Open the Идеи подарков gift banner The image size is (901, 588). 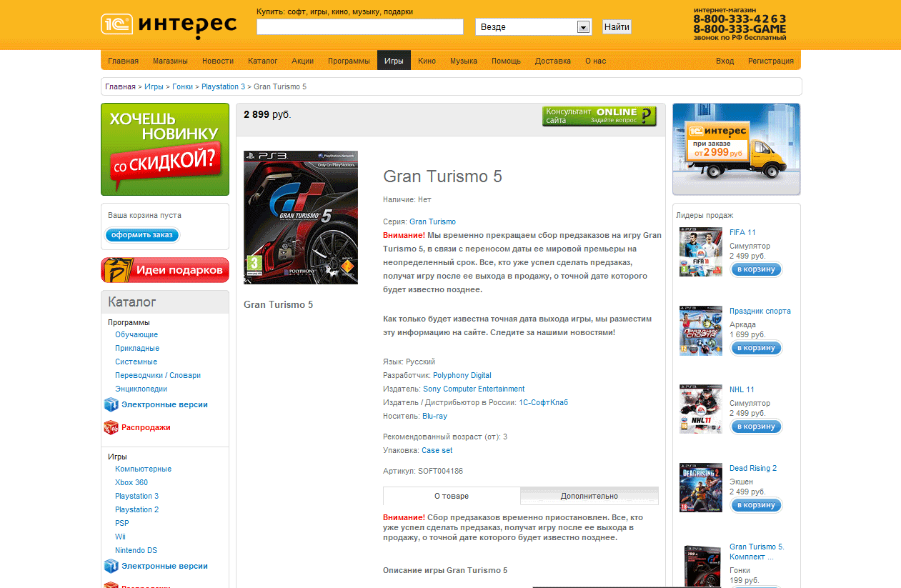point(165,270)
